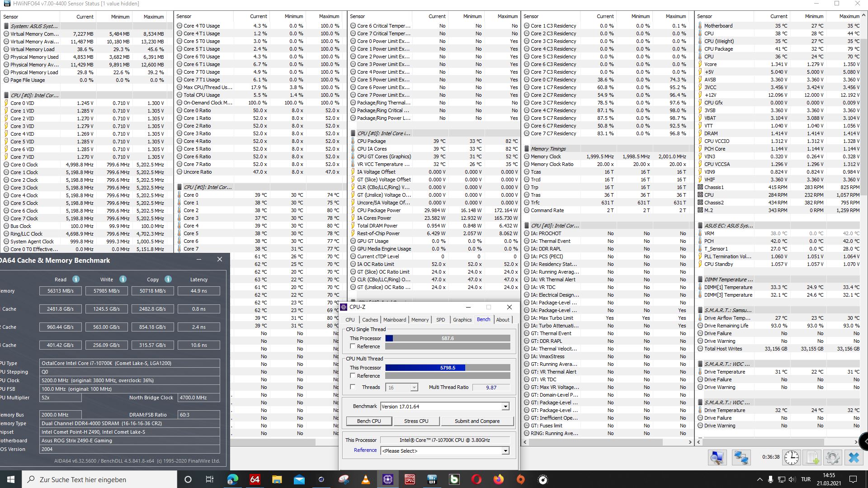Image resolution: width=868 pixels, height=488 pixels.
Task: Select the Vcore sensor row
Action: point(778,64)
